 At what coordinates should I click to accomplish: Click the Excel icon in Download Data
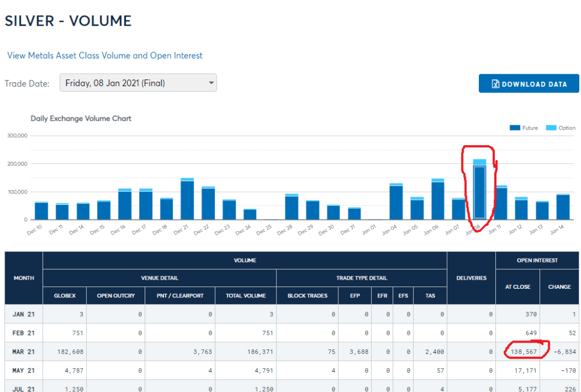pyautogui.click(x=495, y=84)
